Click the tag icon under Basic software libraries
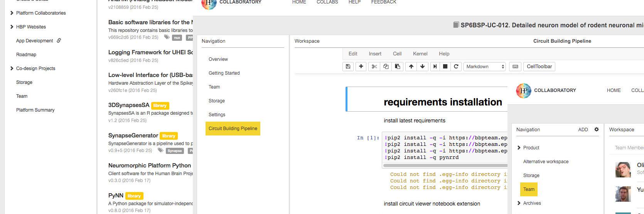 coord(167,37)
